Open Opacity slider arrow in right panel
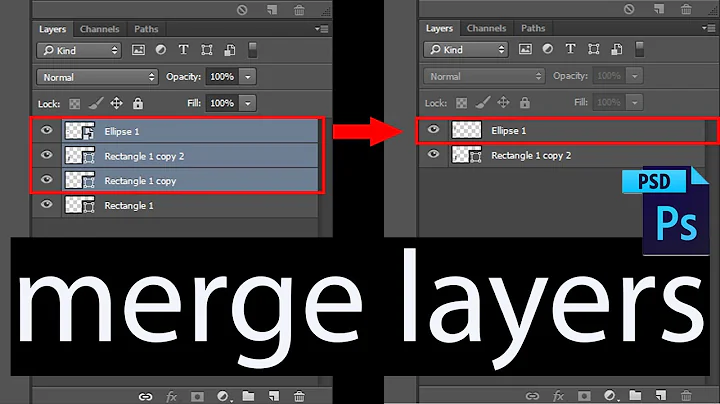This screenshot has width=720, height=404. tap(635, 76)
